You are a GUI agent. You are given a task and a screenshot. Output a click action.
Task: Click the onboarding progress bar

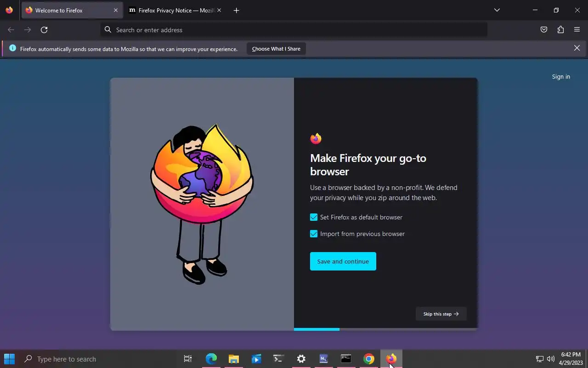pos(386,329)
